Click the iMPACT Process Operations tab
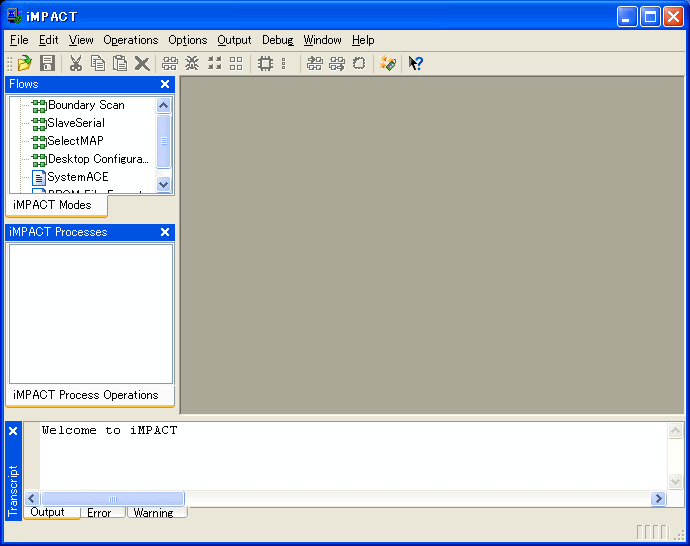The height and width of the screenshot is (546, 690). [86, 395]
